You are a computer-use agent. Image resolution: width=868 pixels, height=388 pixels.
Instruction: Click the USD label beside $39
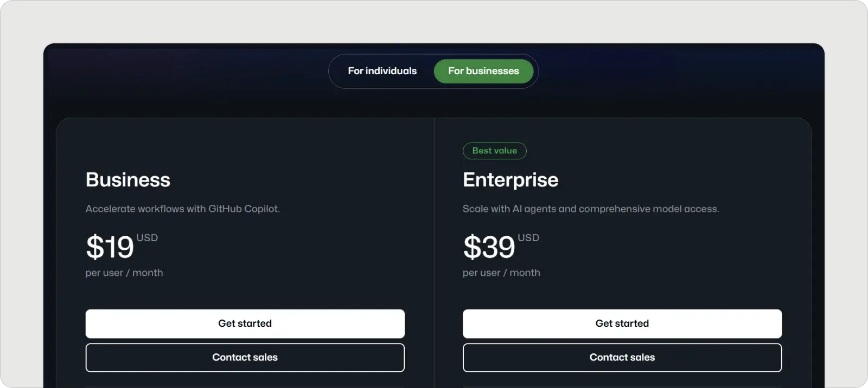(528, 237)
